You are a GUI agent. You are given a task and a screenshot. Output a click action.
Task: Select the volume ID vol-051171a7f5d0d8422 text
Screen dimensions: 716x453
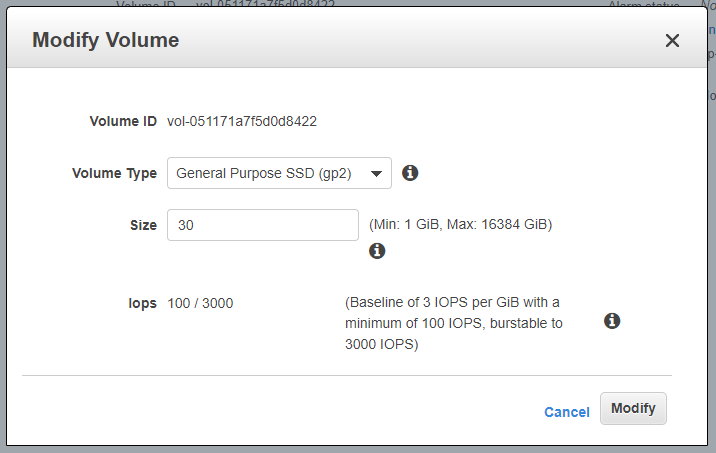coord(242,121)
